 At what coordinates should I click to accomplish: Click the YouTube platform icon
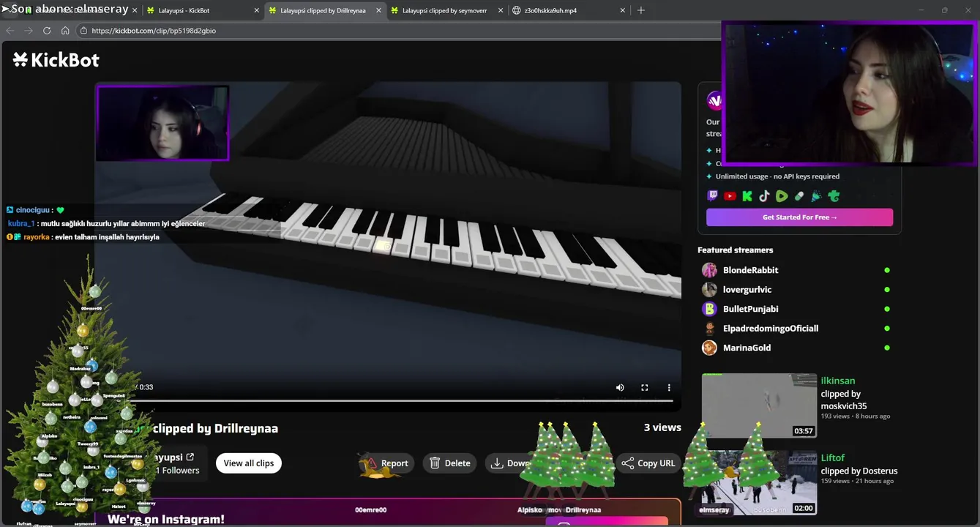click(x=730, y=196)
